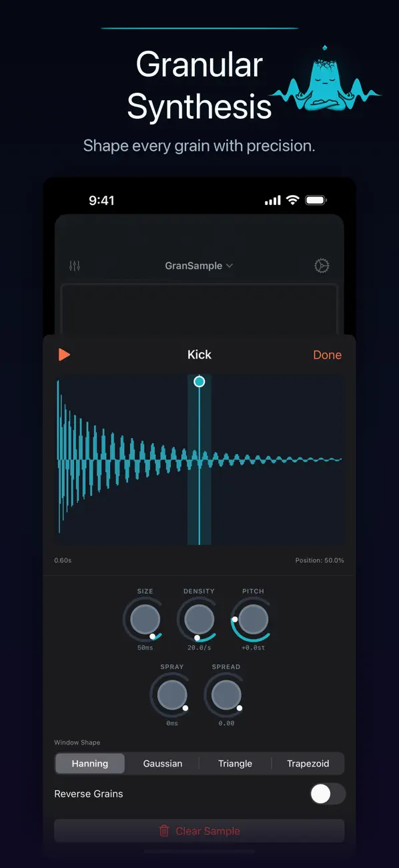The height and width of the screenshot is (868, 399).
Task: Click the 'Reverse Grains' label
Action: (89, 794)
